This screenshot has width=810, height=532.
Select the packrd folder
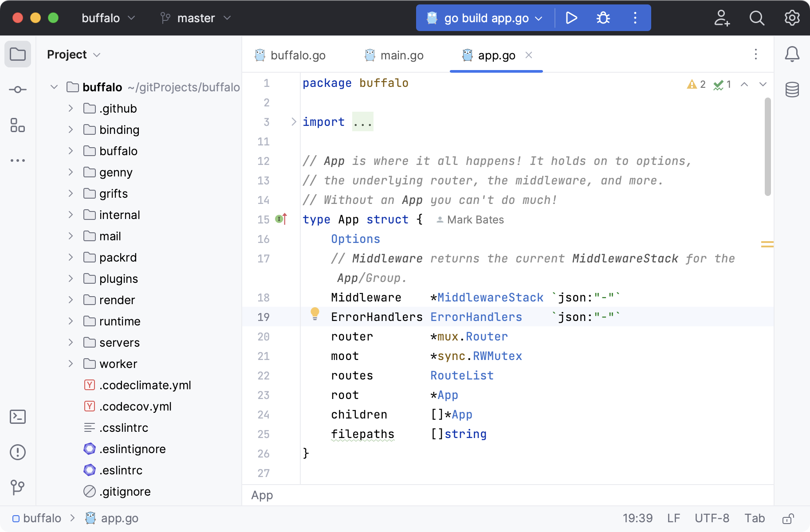point(110,257)
